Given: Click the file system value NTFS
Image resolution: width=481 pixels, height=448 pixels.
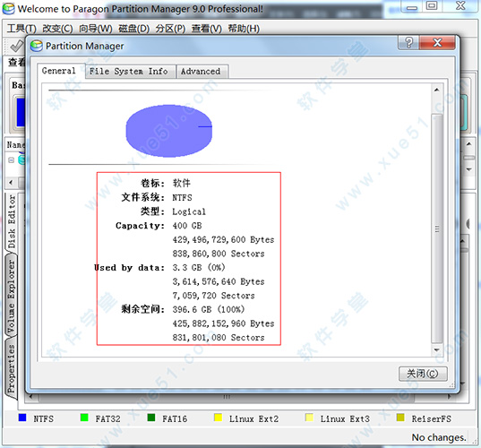Looking at the screenshot, I should 182,198.
